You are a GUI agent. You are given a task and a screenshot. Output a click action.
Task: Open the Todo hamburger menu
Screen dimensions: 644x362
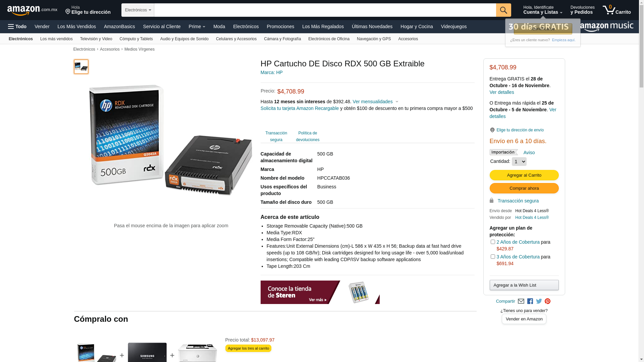click(17, 26)
